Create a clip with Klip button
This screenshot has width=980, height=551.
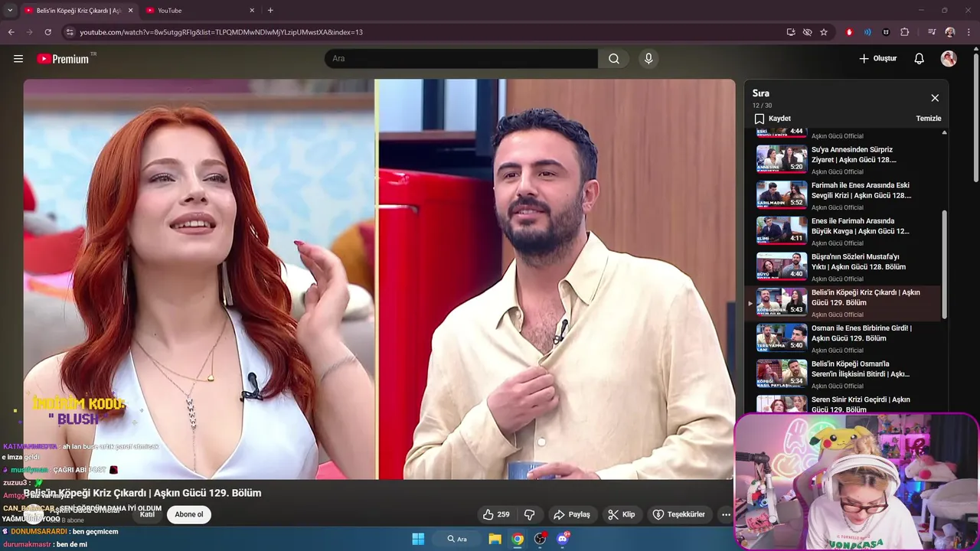[x=622, y=515]
